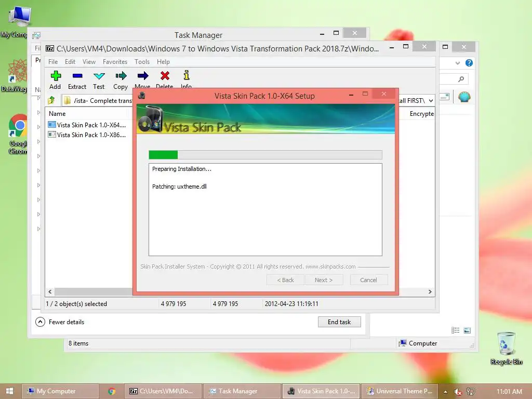Switch to Vista Skin Pack taskbar button

pos(321,391)
